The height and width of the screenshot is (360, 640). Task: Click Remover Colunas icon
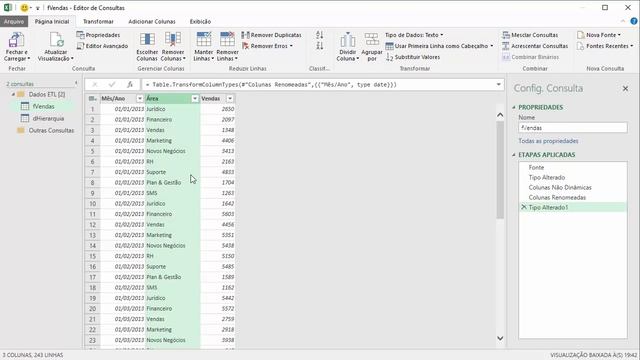(173, 40)
